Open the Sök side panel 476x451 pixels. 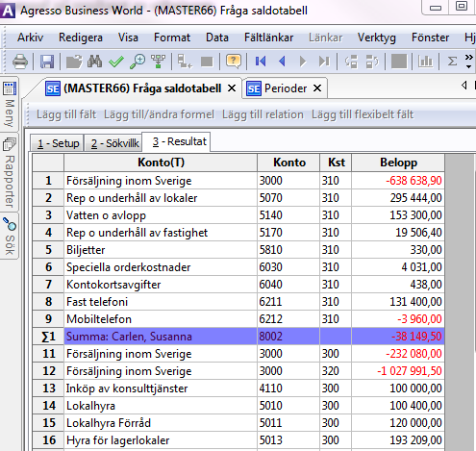coord(10,236)
